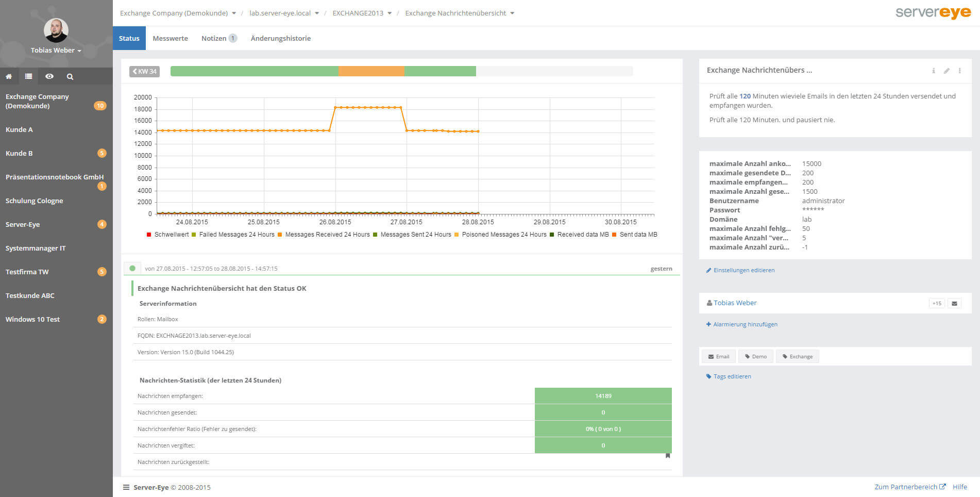Toggle the eye view icon in sidebar

pos(49,76)
